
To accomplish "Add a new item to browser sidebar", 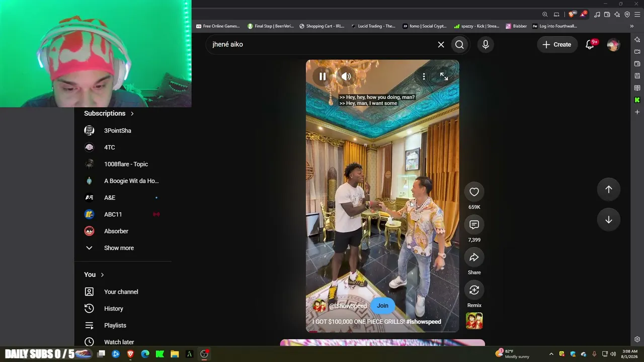I will tap(637, 112).
